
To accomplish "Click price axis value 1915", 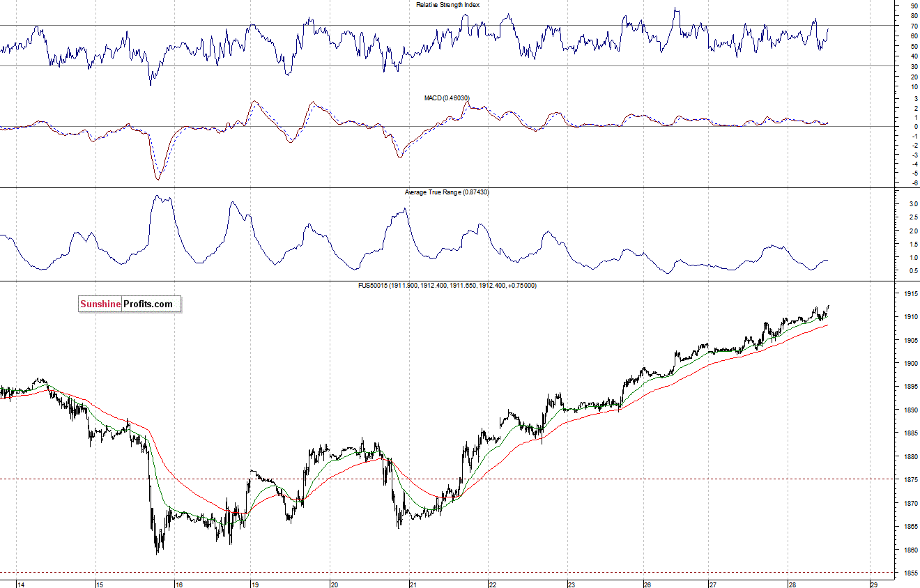I will coord(911,294).
